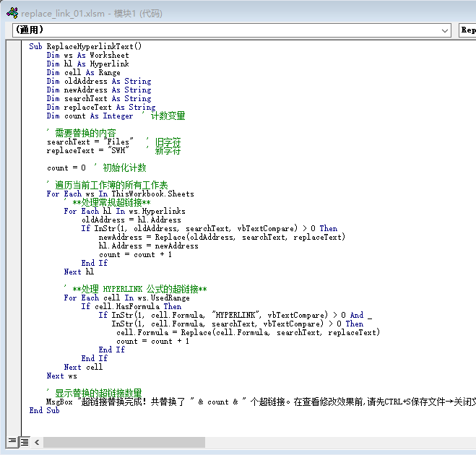The width and height of the screenshot is (476, 455).
Task: Click the line 'Dim oldAddress As String'
Action: click(x=99, y=82)
